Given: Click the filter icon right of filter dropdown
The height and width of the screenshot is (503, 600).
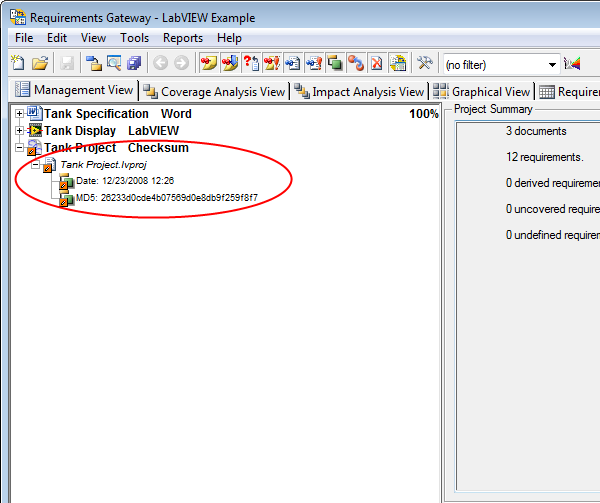Looking at the screenshot, I should 573,63.
